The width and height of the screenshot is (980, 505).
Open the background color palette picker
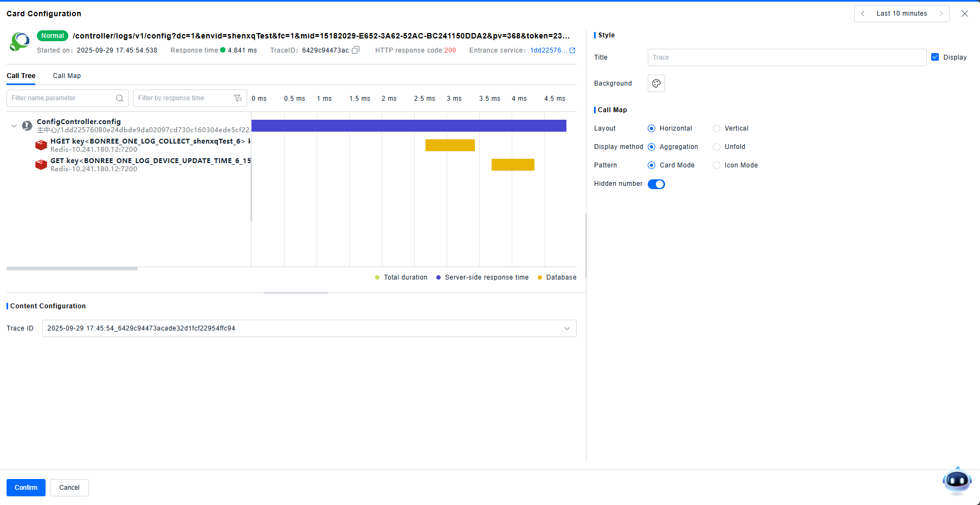(656, 83)
